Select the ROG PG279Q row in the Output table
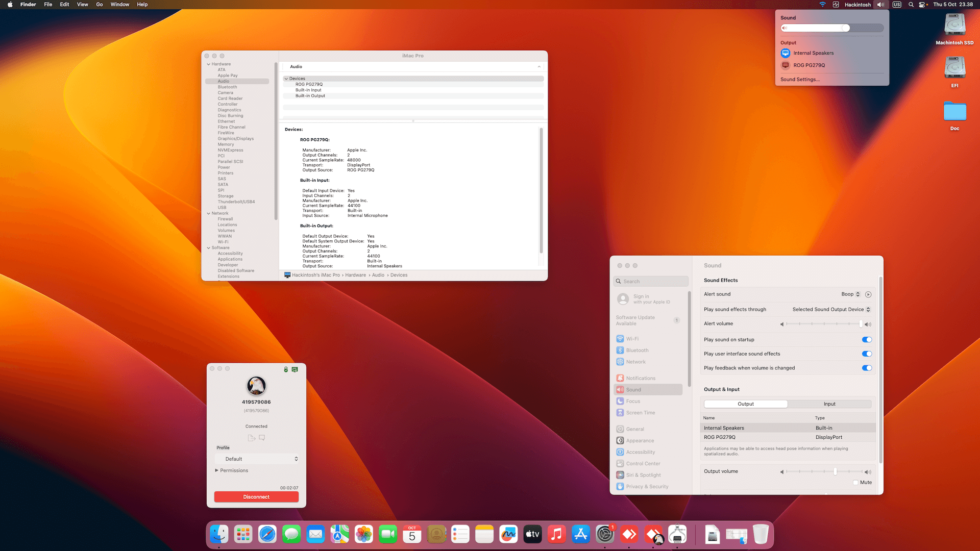The height and width of the screenshot is (551, 980). tap(788, 437)
